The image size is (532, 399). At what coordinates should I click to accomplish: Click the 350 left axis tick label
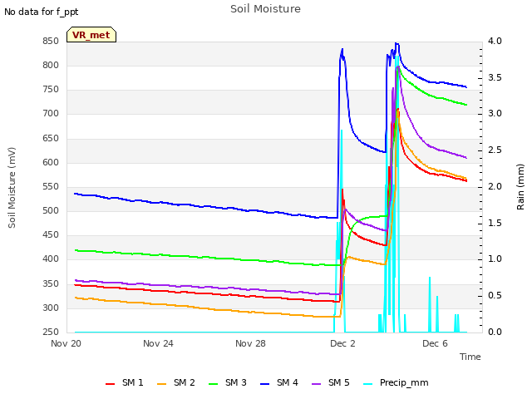(51, 284)
